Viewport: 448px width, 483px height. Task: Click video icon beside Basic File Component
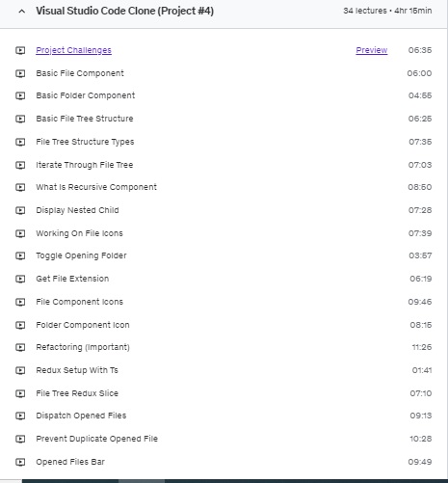click(x=20, y=73)
